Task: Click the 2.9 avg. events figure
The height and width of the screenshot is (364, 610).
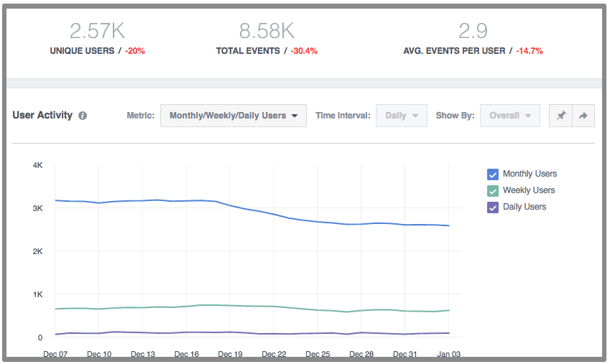Action: [473, 31]
